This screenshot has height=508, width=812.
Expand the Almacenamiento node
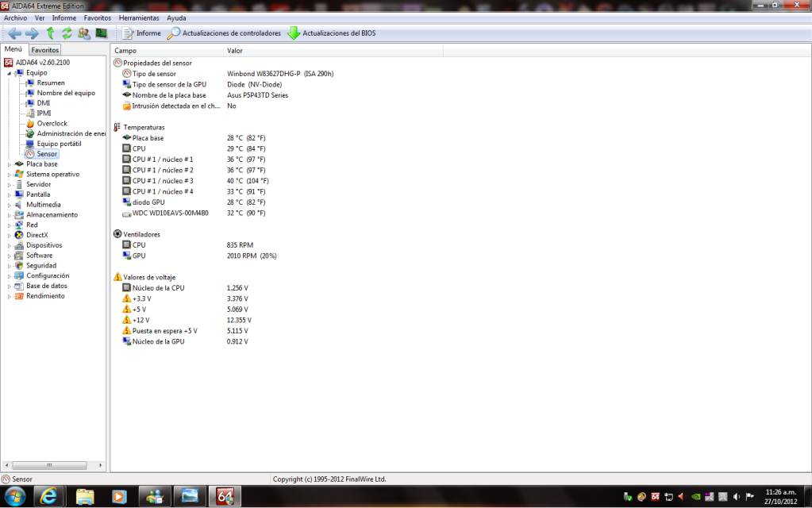pyautogui.click(x=10, y=215)
